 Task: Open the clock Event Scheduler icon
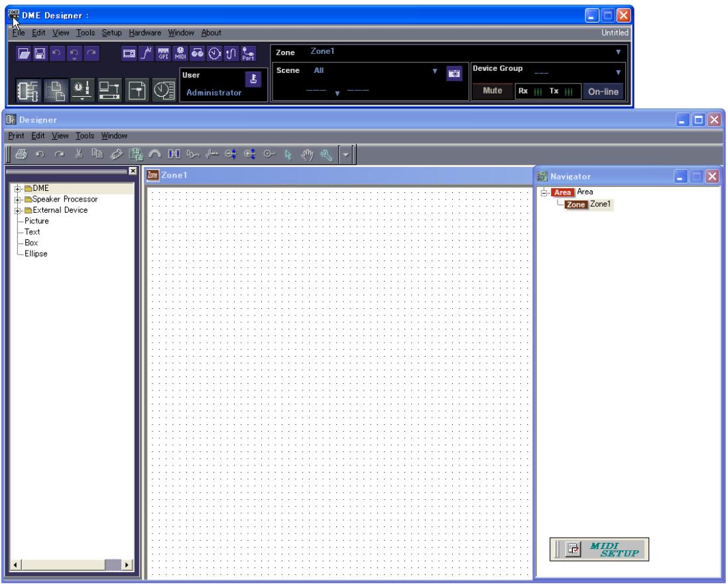pyautogui.click(x=214, y=54)
